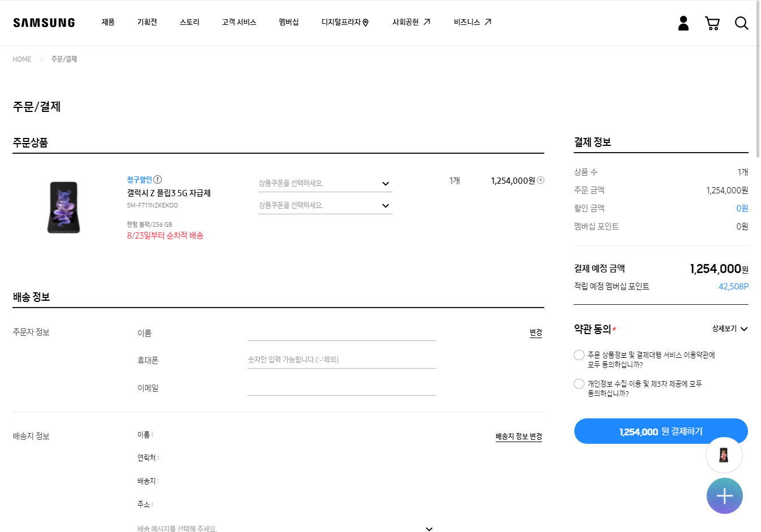Screen dimensions: 761x532
Task: Open the 제품 menu
Action: pyautogui.click(x=108, y=22)
